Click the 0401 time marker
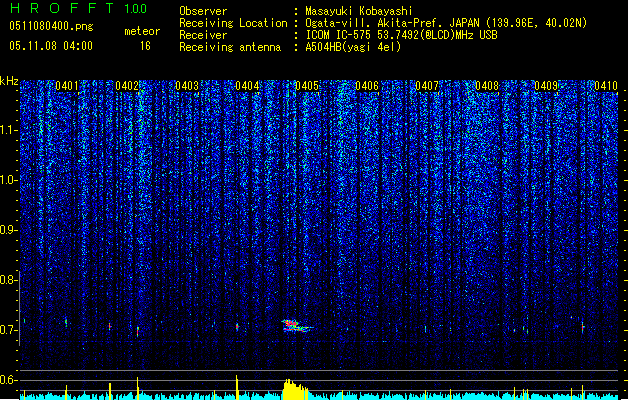The height and width of the screenshot is (400, 629). (67, 86)
